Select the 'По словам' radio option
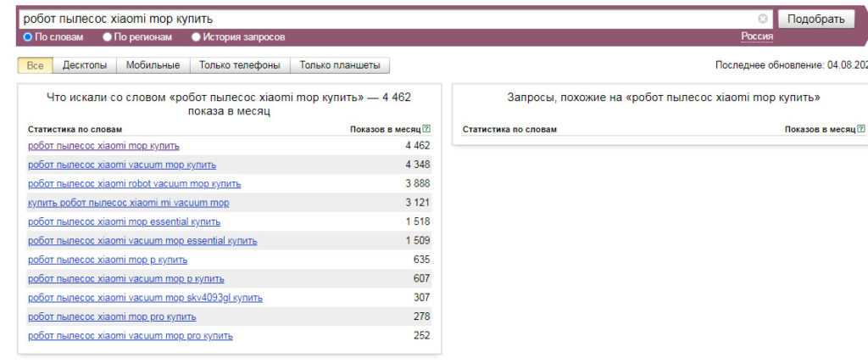 coord(26,36)
